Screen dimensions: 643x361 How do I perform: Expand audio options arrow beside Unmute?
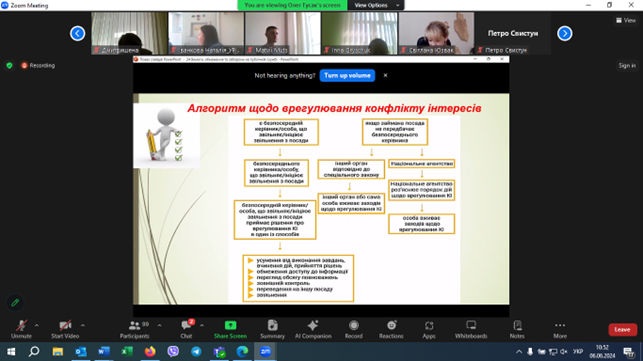click(37, 325)
